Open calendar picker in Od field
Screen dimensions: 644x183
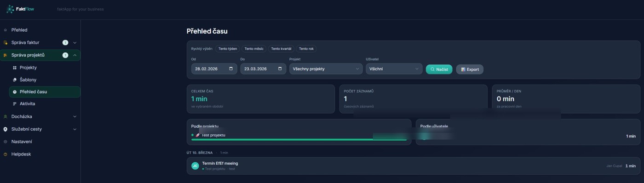click(231, 69)
